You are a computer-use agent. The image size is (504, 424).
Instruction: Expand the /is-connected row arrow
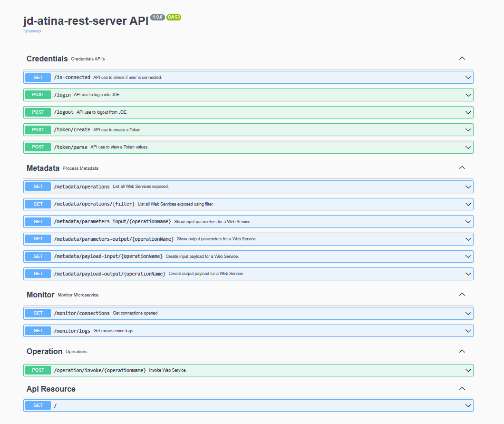pos(468,78)
